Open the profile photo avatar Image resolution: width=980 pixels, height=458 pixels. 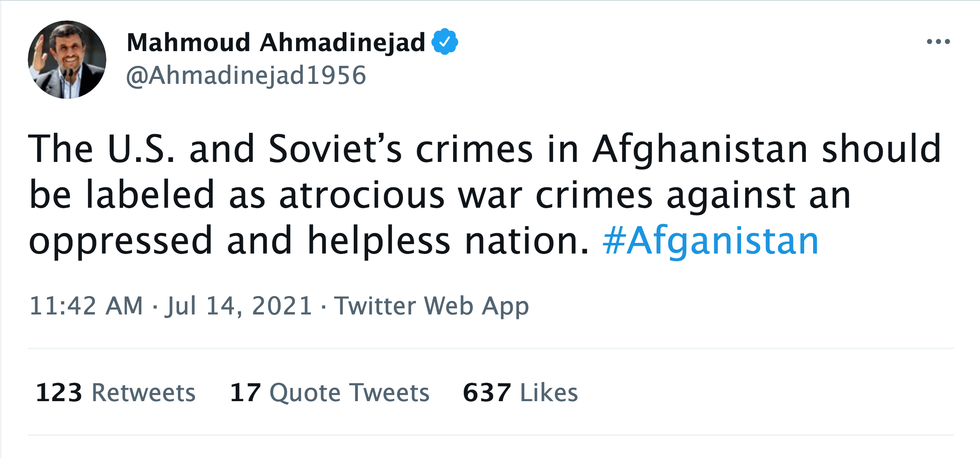tap(67, 60)
